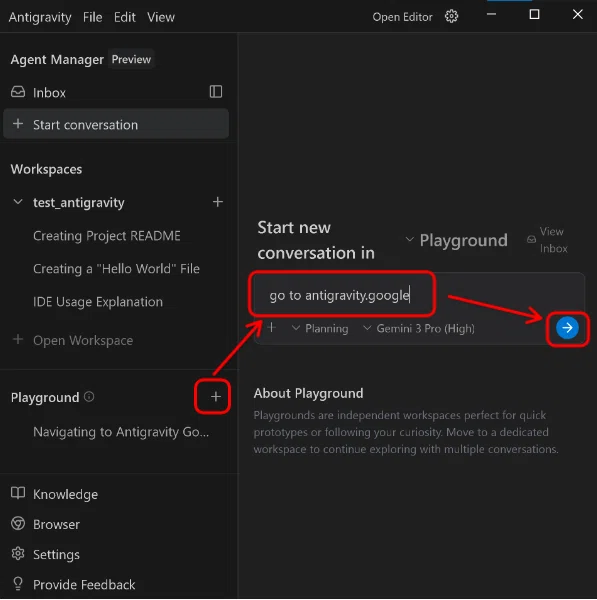Close the Antigravity window
This screenshot has width=597, height=600.
(577, 15)
